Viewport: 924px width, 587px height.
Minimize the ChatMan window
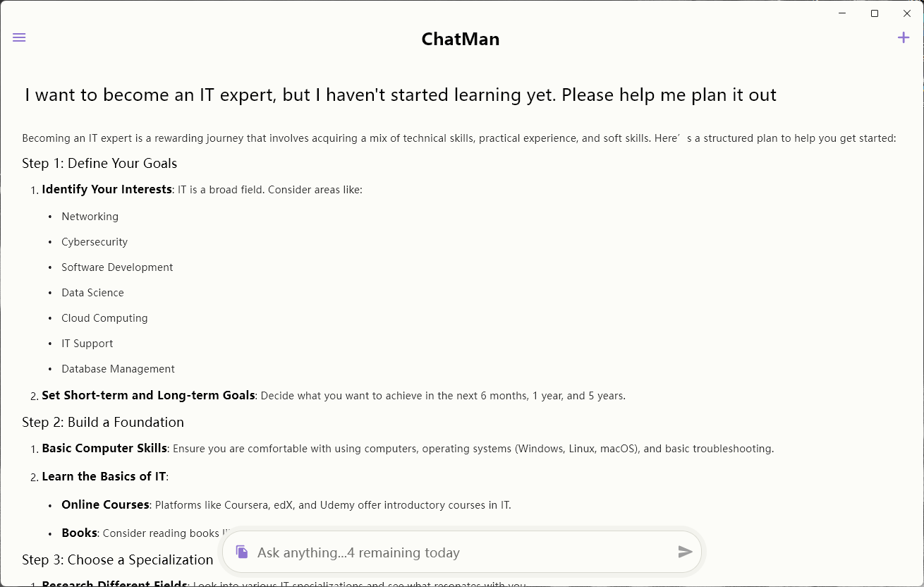tap(842, 13)
